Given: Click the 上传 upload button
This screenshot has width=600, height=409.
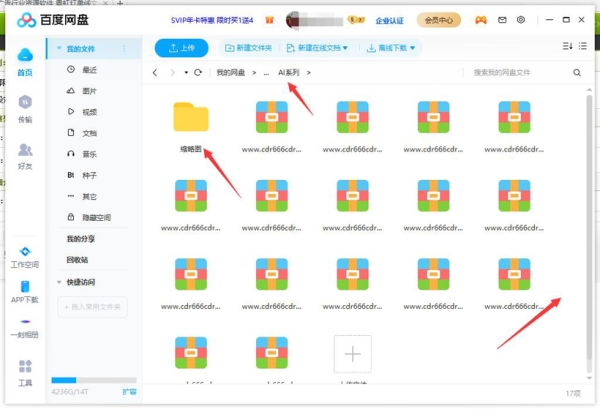Looking at the screenshot, I should pos(181,48).
